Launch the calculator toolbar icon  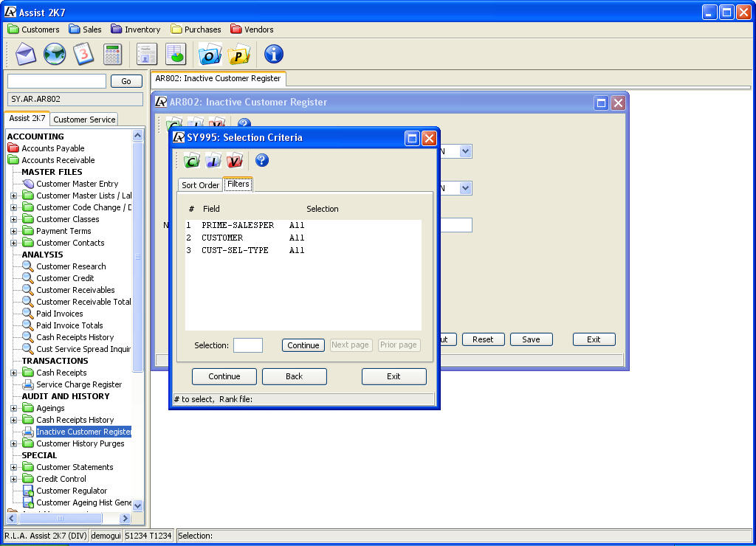click(x=112, y=54)
